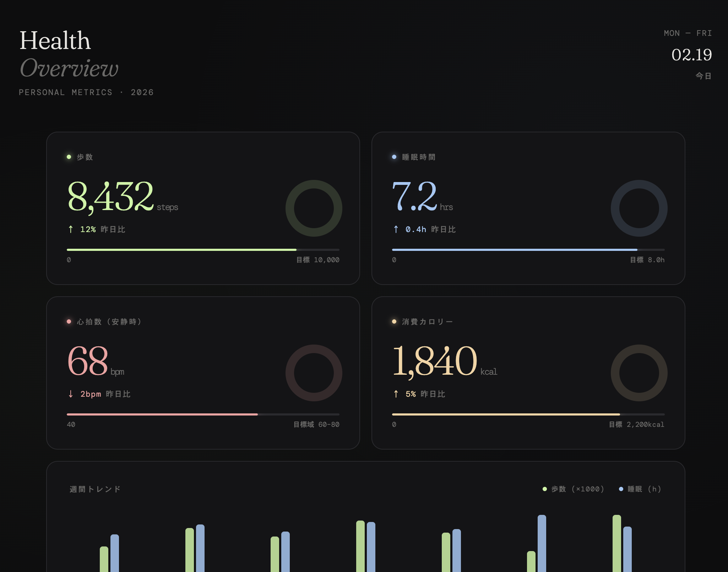
Task: Click the up arrow beside 5%
Action: click(x=396, y=394)
